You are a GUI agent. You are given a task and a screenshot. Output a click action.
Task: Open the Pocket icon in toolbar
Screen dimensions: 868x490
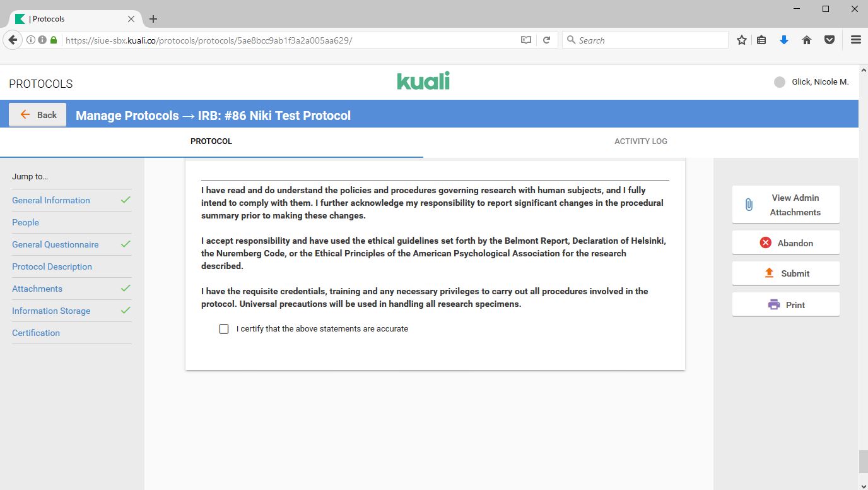point(830,40)
